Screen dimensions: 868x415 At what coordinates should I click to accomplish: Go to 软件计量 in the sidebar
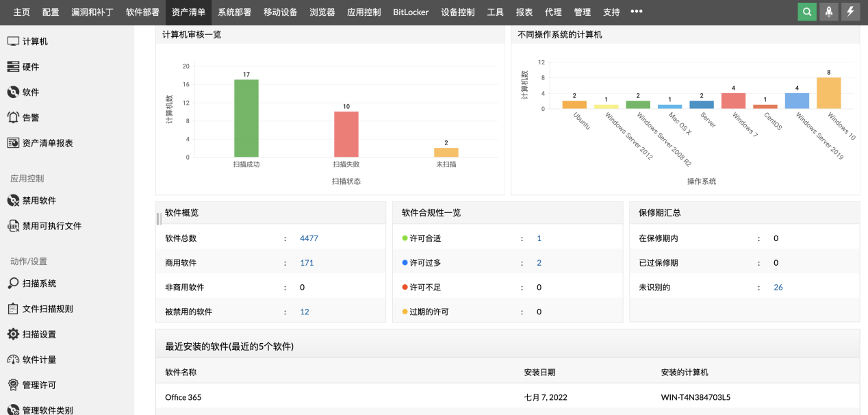[38, 360]
